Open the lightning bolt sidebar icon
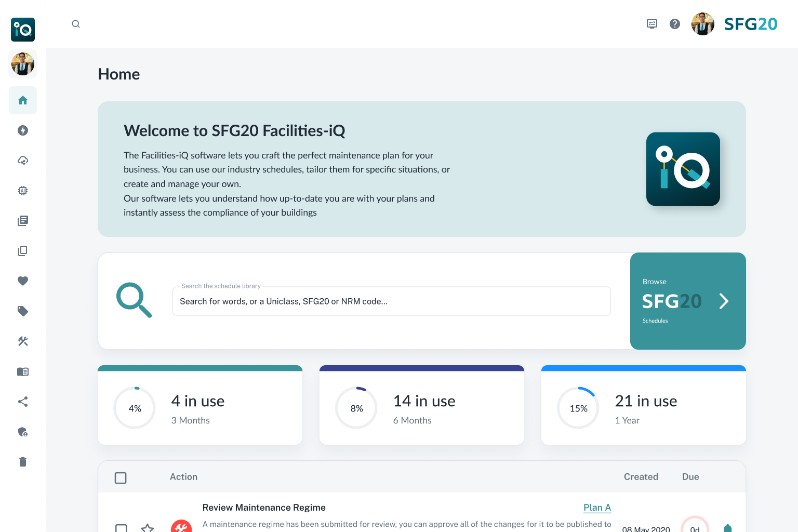This screenshot has height=532, width=798. click(x=23, y=130)
